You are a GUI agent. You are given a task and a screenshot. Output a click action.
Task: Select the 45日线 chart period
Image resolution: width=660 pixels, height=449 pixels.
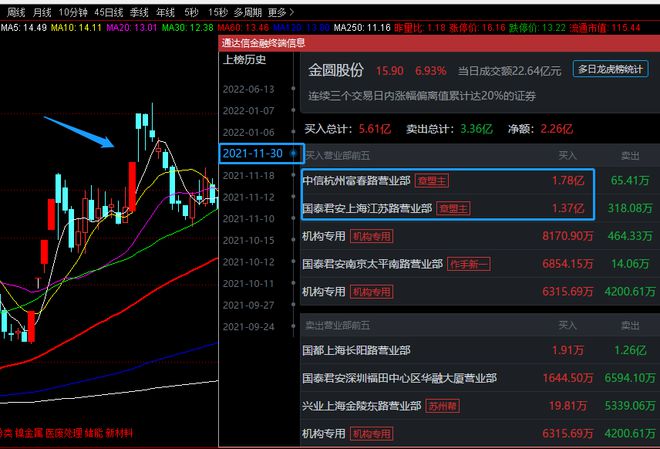(x=109, y=13)
